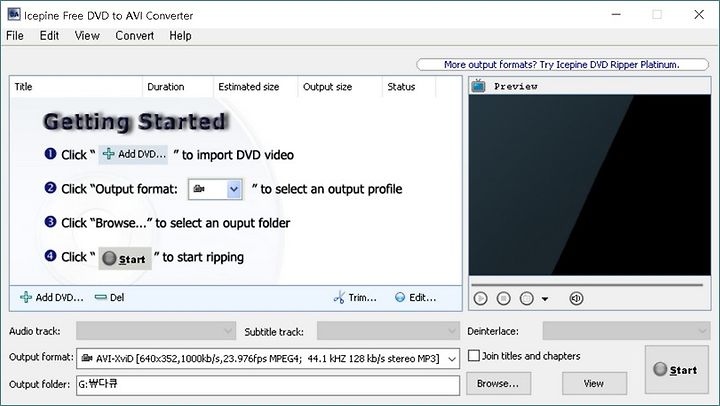The width and height of the screenshot is (720, 406).
Task: Click the Output folder path field
Action: tap(268, 385)
